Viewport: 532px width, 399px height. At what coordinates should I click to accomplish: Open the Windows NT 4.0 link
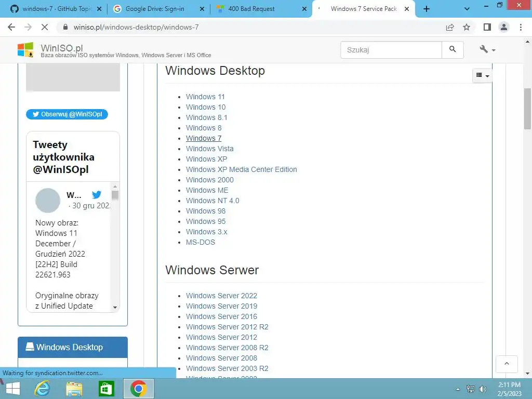(x=212, y=201)
